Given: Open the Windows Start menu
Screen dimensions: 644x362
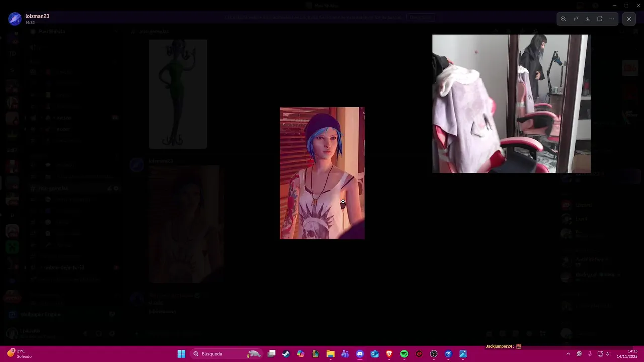Looking at the screenshot, I should pyautogui.click(x=181, y=354).
